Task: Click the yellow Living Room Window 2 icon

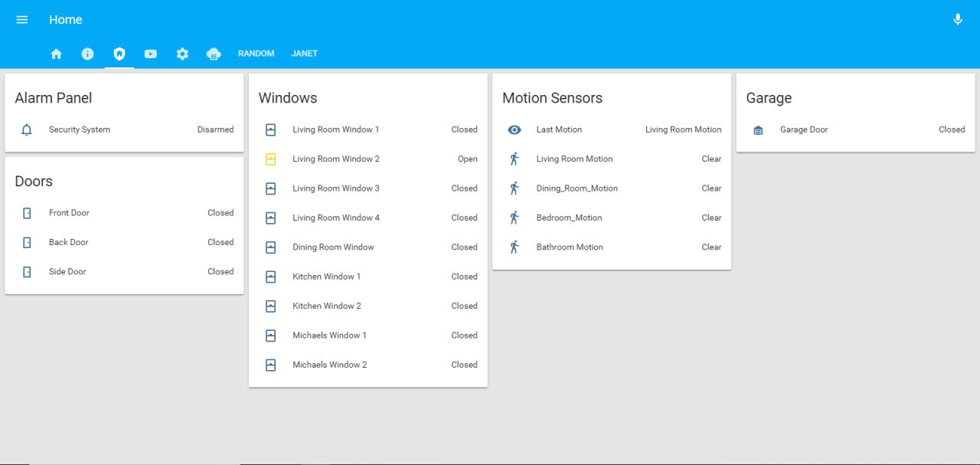Action: 270,159
